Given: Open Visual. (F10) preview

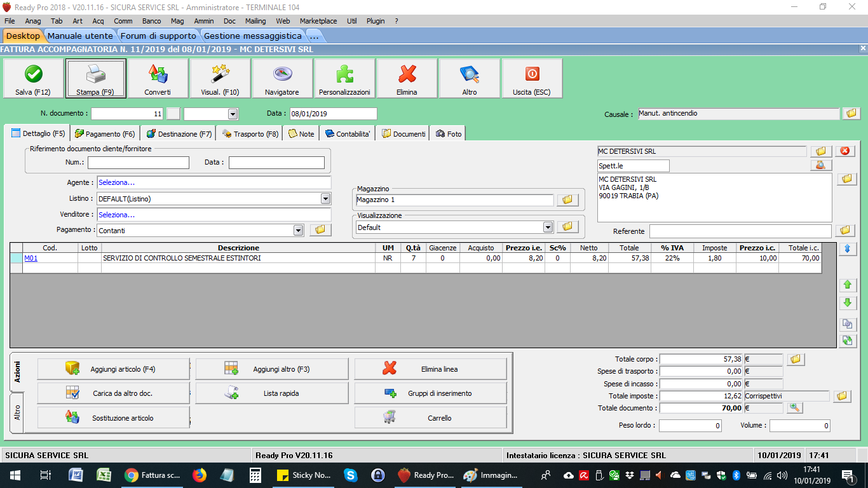Looking at the screenshot, I should click(x=220, y=79).
